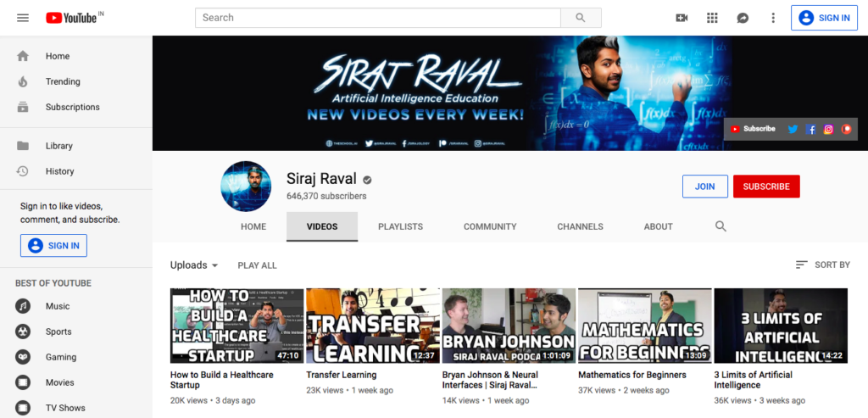Open the create video camera icon
This screenshot has width=868, height=418.
point(682,18)
